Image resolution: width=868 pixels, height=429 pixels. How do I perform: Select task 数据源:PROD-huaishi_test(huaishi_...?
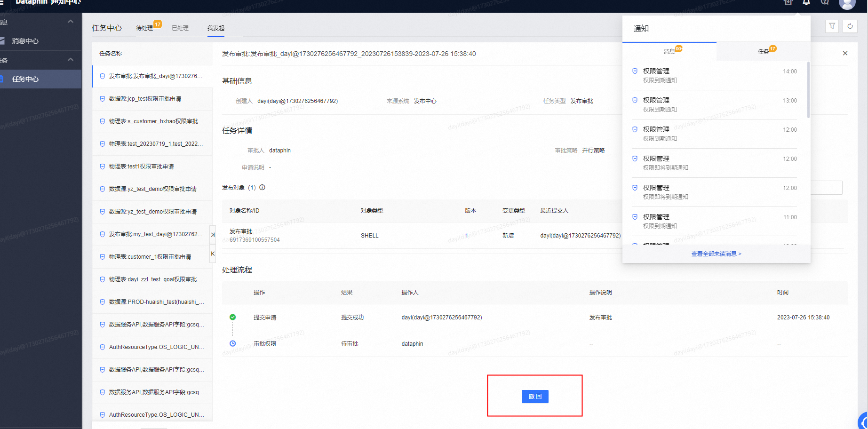tap(152, 302)
